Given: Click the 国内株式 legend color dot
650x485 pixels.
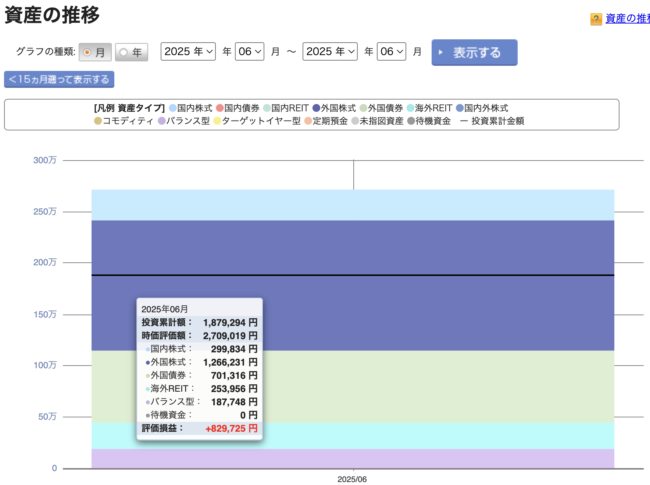Looking at the screenshot, I should click(172, 108).
